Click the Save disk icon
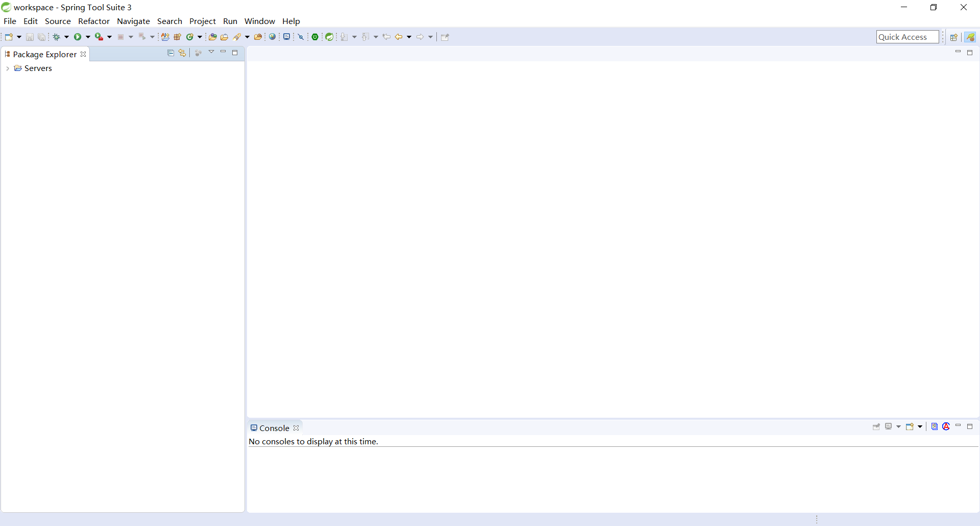 pyautogui.click(x=30, y=37)
